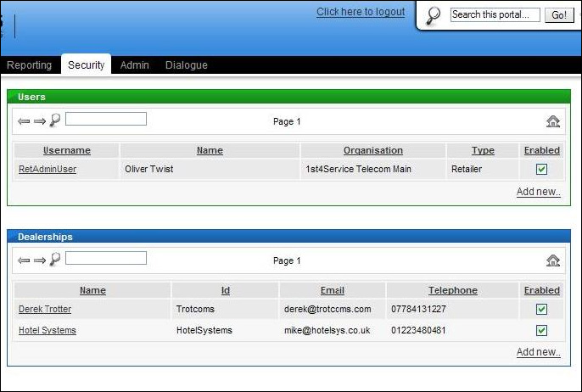Open the Reporting tab

tap(29, 65)
